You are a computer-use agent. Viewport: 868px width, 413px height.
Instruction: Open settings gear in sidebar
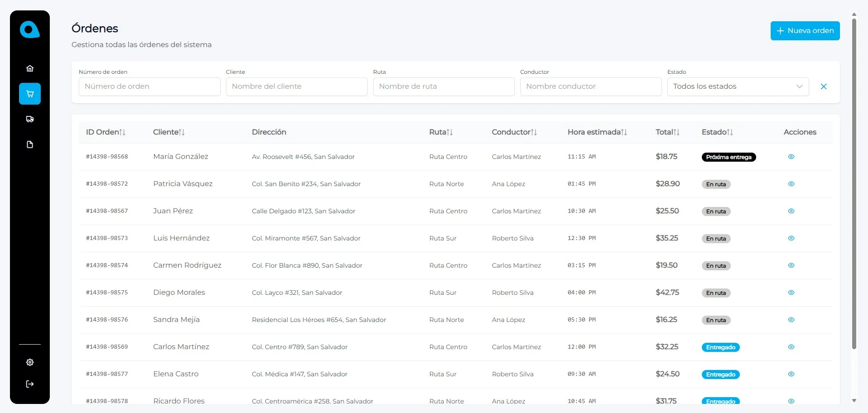click(30, 362)
